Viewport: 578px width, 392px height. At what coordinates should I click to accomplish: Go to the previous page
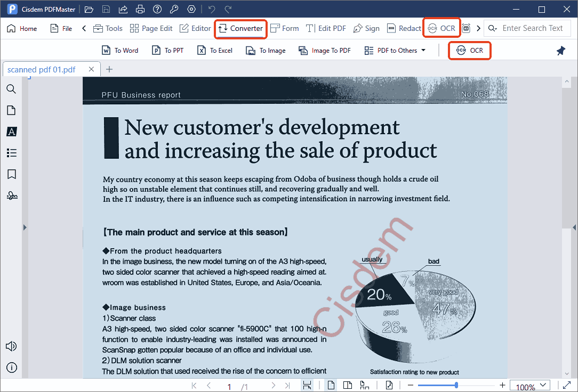click(208, 386)
